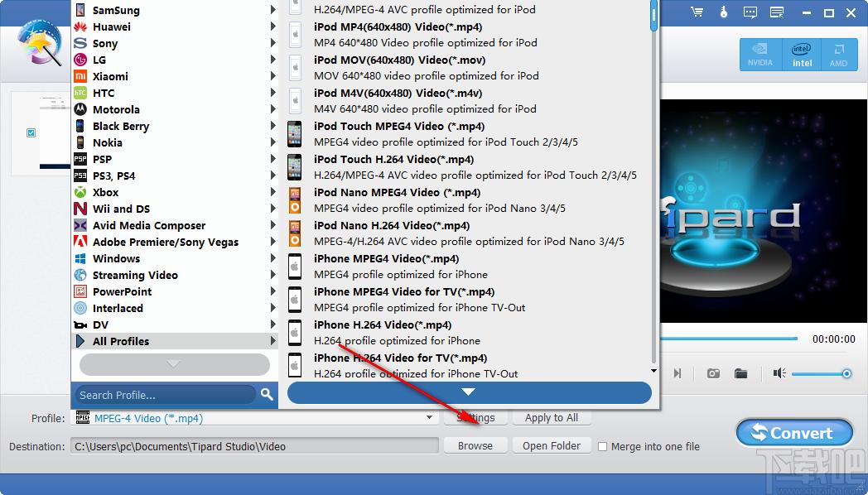Click Apply to All button
Viewport: 868px width, 495px height.
click(552, 417)
